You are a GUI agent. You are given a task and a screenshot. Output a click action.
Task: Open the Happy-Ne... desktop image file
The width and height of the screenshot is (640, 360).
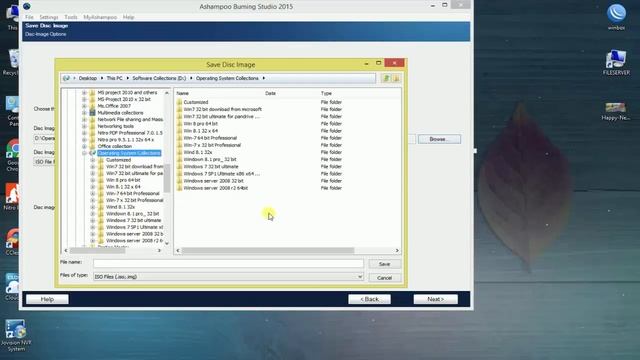click(x=616, y=111)
